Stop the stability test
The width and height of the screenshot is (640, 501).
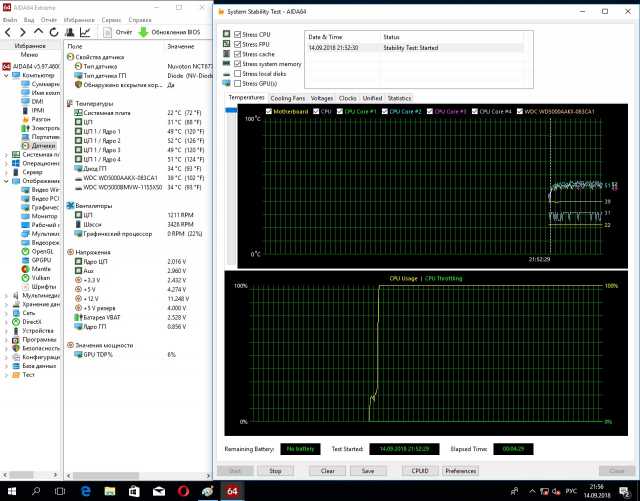276,471
